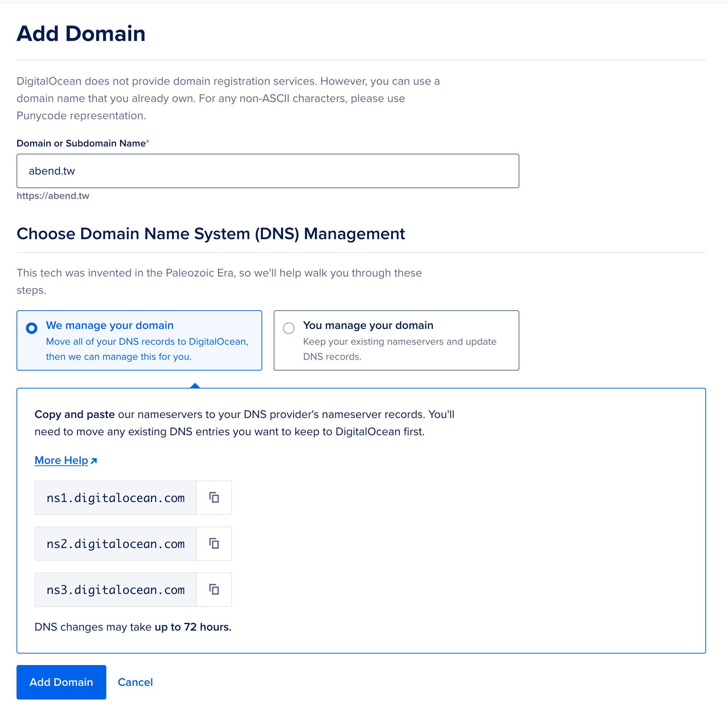The width and height of the screenshot is (728, 711).
Task: Click the ns3.digitalocean.com text box
Action: (x=115, y=590)
